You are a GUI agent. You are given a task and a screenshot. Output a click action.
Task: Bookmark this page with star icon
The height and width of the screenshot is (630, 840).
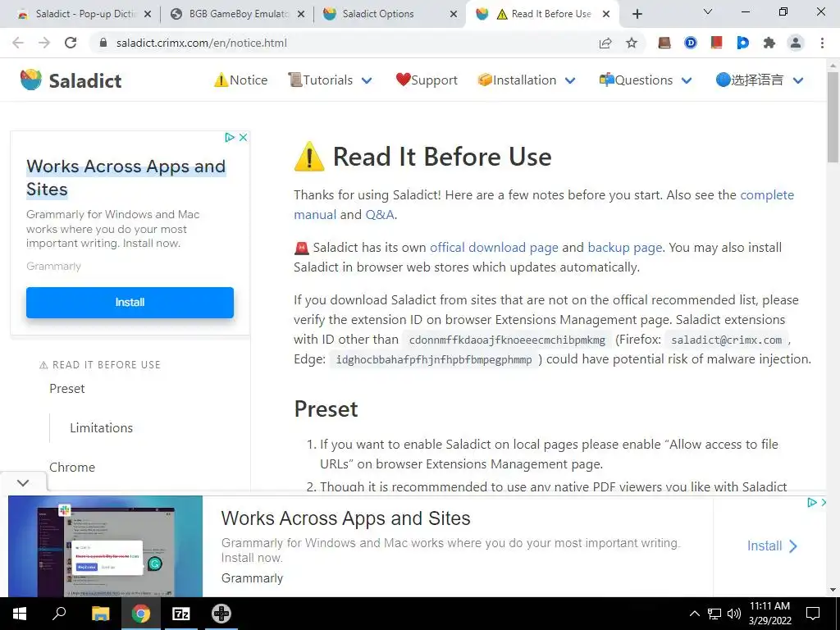[x=632, y=43]
